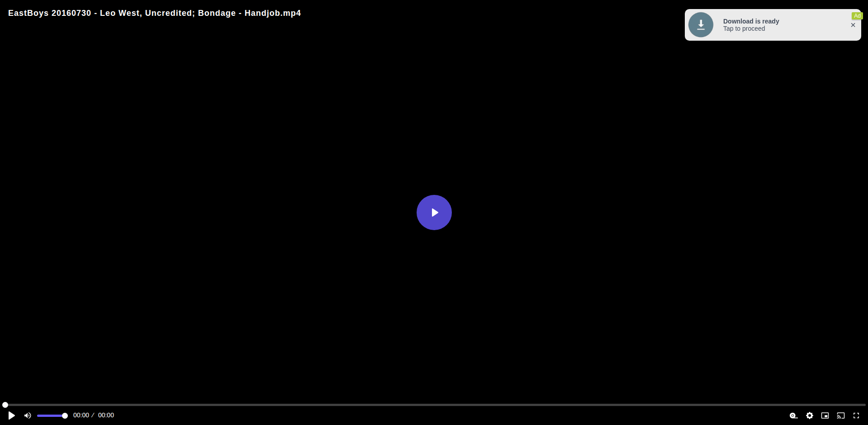Click 'Tap to proceed' in the ad popup
Image resolution: width=868 pixels, height=425 pixels.
click(744, 28)
